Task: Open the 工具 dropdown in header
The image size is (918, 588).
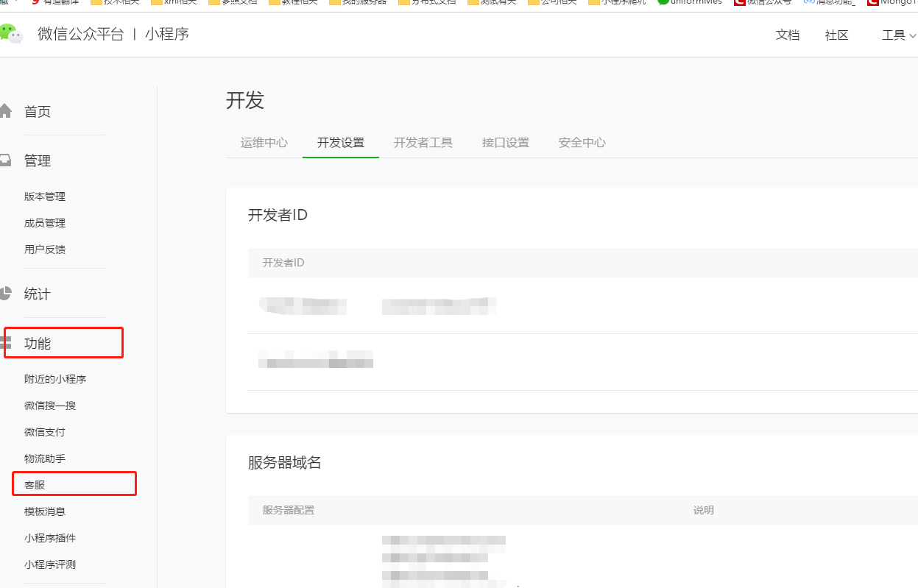Action: 899,35
